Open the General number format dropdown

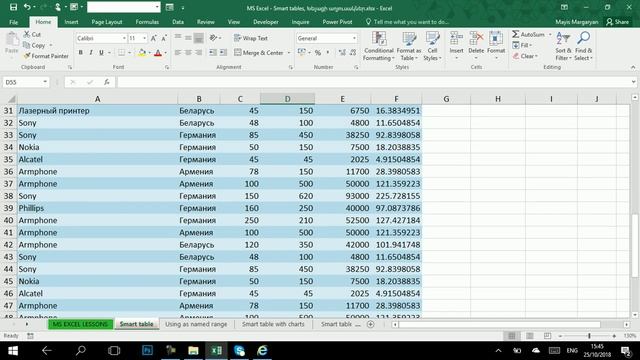click(354, 38)
